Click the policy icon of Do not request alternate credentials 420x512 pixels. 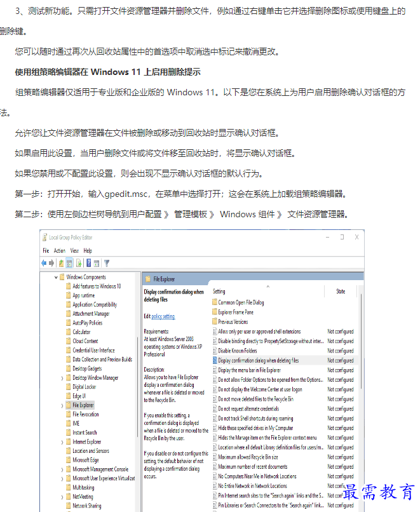[x=215, y=408]
